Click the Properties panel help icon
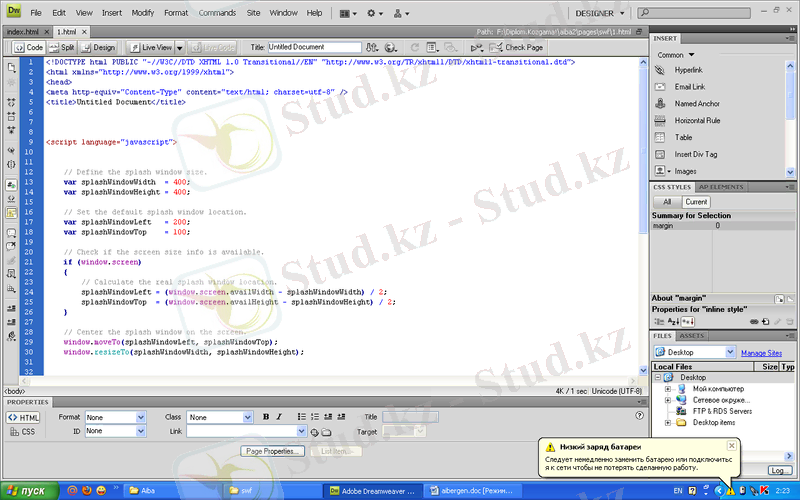Screen dimensions: 800x500 640,415
